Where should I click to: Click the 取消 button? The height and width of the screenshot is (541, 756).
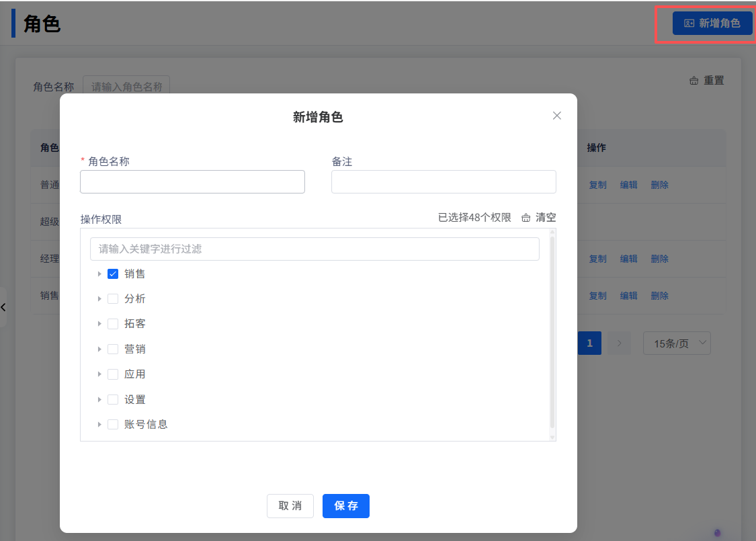[x=290, y=506]
